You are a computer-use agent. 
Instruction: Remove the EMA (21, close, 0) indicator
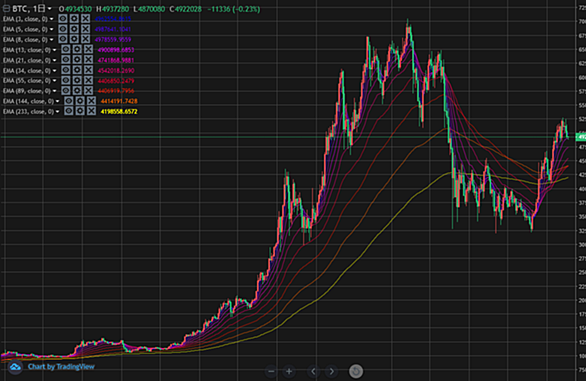pos(89,59)
